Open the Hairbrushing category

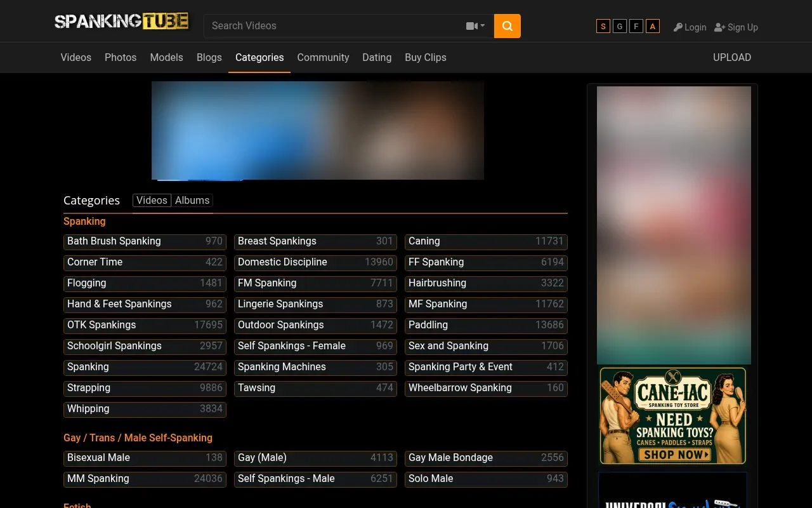pyautogui.click(x=486, y=283)
